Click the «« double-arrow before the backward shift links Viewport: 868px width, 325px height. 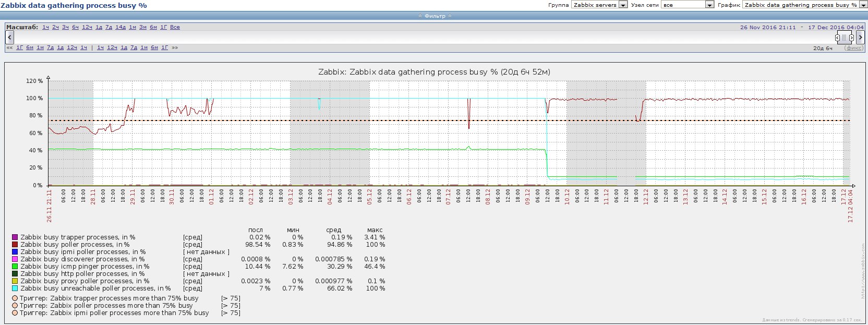click(9, 47)
